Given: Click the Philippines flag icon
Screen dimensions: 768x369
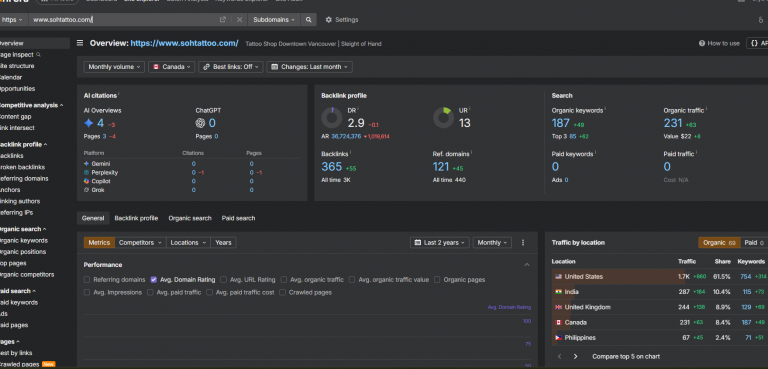Looking at the screenshot, I should tap(558, 338).
